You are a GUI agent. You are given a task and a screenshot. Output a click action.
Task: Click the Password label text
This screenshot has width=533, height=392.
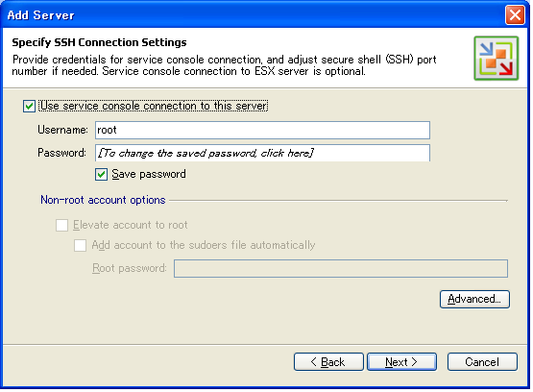[x=61, y=153]
